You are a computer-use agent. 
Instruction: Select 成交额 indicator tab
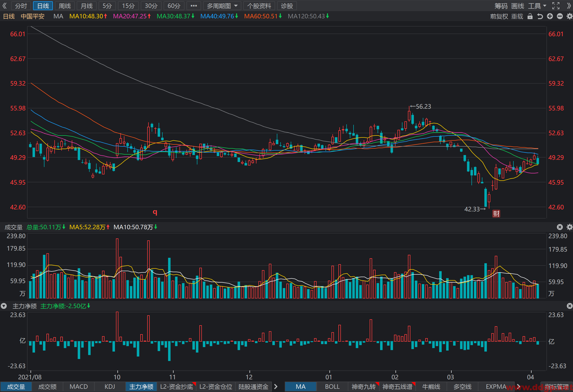(x=47, y=387)
